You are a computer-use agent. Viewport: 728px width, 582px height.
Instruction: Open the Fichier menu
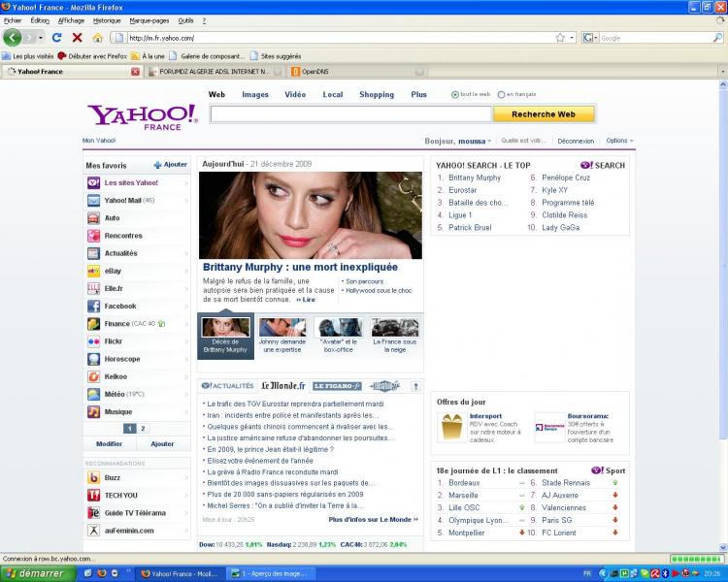[13, 21]
